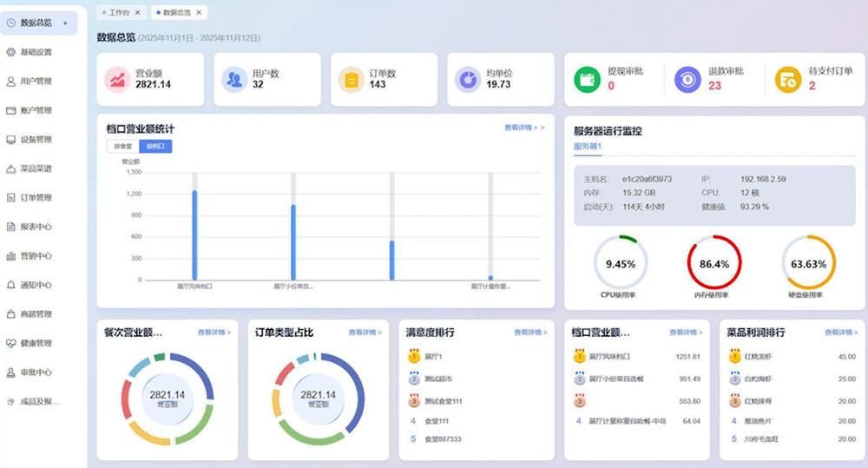The height and width of the screenshot is (468, 868).
Task: Click the CPU使用率 gauge showing 9.45%
Action: [621, 263]
